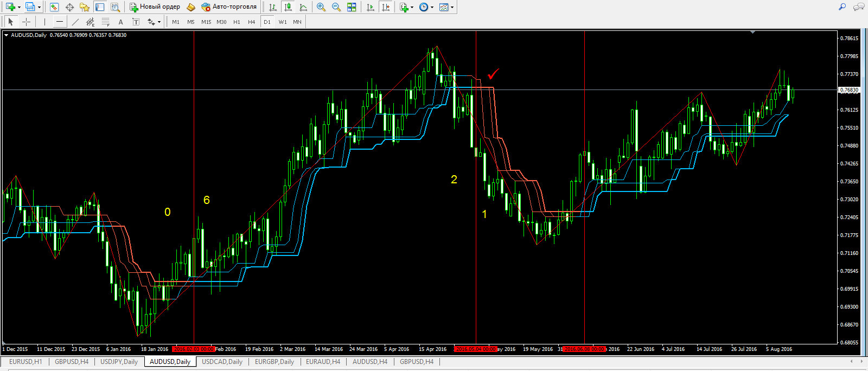This screenshot has width=868, height=371.
Task: Switch timeframe to W1
Action: click(x=283, y=22)
